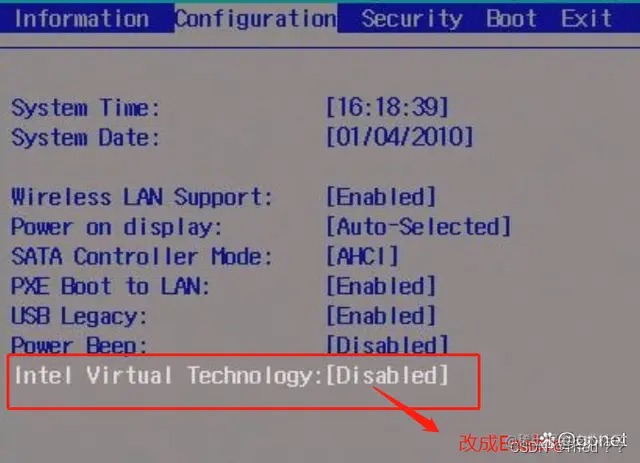
Task: Open the Power on display Auto-Selected option
Action: (x=418, y=227)
